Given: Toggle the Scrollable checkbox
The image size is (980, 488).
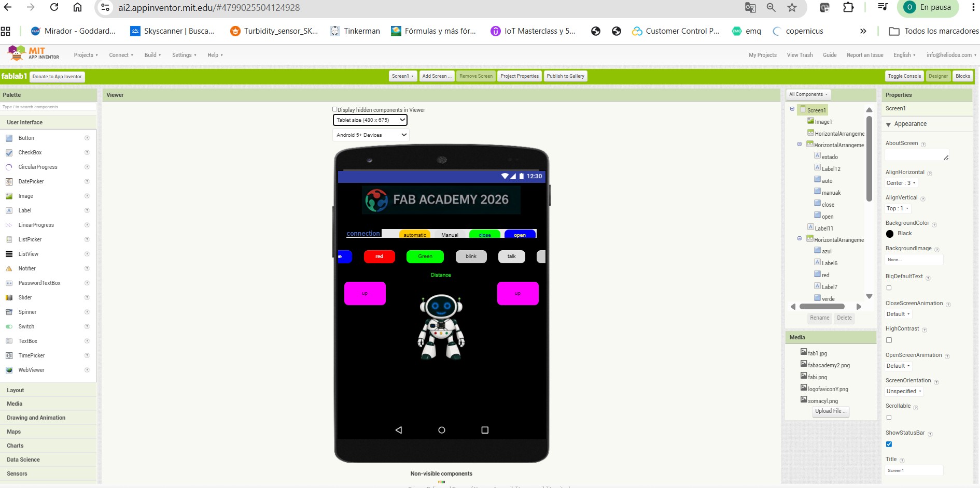Looking at the screenshot, I should (889, 418).
